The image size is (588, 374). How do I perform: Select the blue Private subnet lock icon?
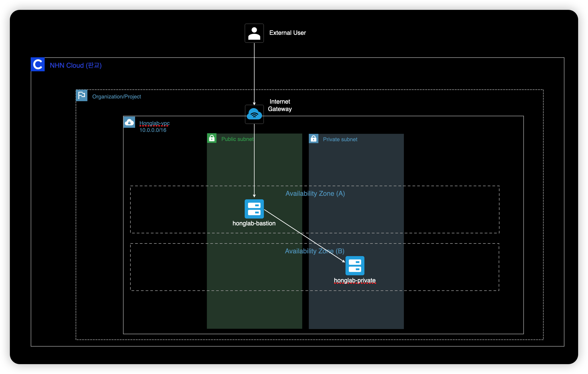pos(313,138)
